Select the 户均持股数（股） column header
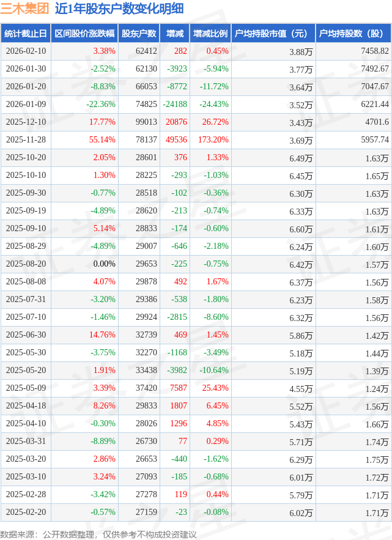 tap(354, 34)
